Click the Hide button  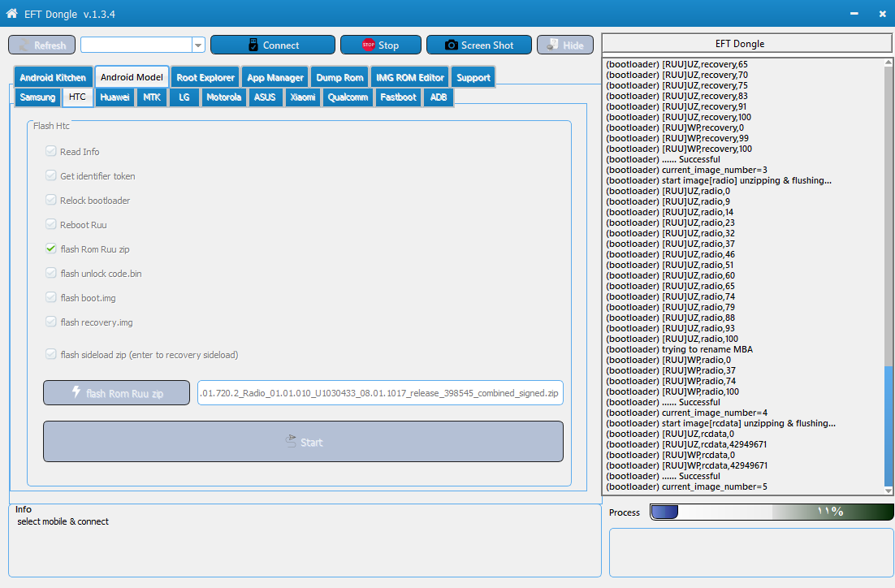[565, 45]
